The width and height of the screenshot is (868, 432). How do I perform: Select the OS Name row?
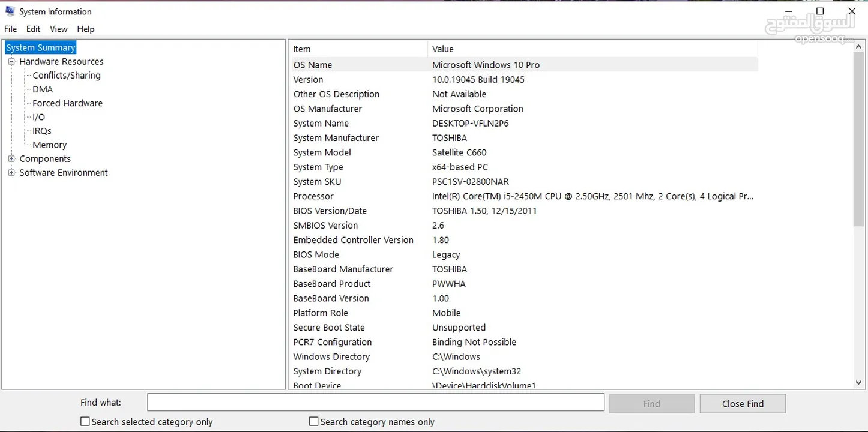point(523,65)
